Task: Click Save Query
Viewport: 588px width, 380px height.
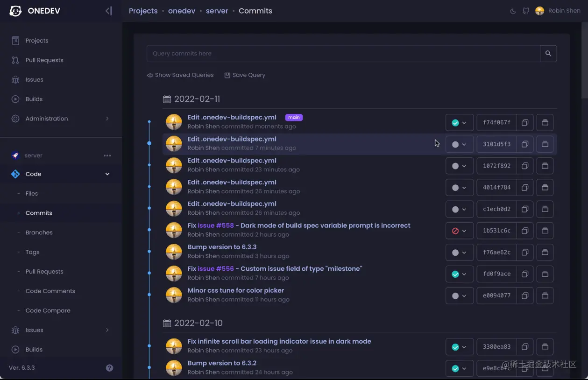Action: tap(245, 75)
